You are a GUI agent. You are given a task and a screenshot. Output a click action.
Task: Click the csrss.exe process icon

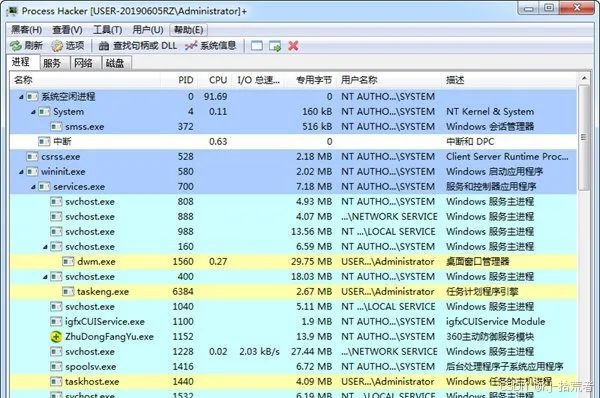pyautogui.click(x=32, y=157)
